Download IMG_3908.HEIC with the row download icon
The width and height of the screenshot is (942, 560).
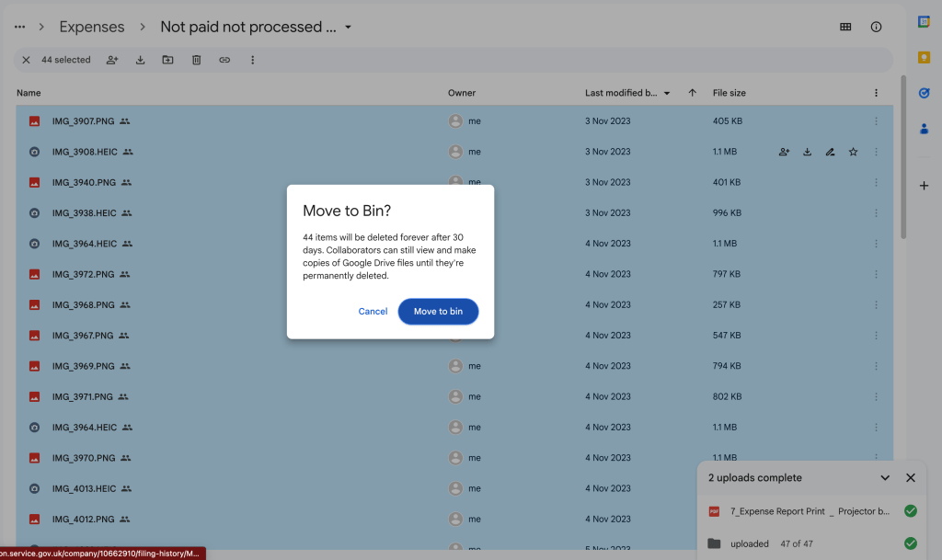(x=807, y=152)
